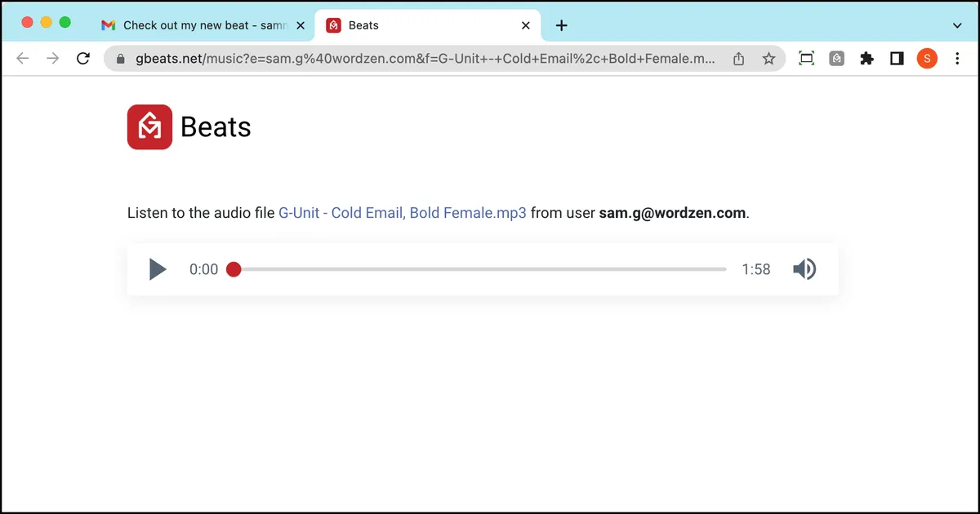Bookmark this page with the star icon
The width and height of the screenshot is (980, 514).
[768, 59]
